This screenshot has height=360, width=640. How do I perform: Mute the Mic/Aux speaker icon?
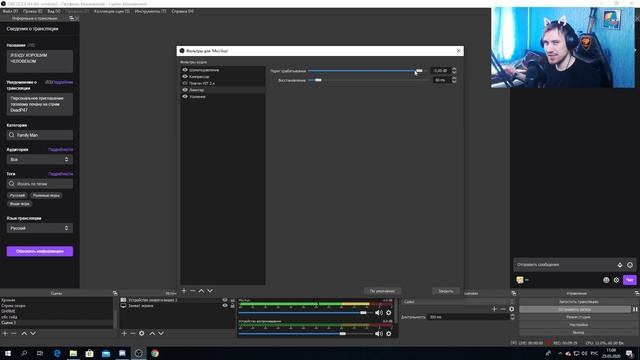[x=379, y=313]
